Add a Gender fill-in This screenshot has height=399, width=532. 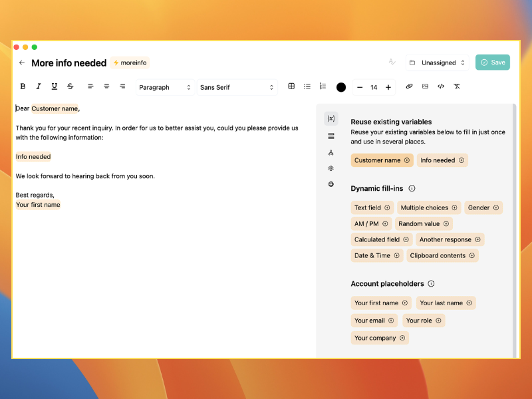point(483,207)
